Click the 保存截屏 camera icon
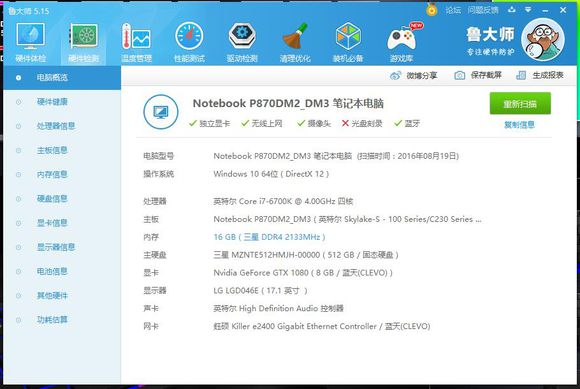 click(459, 75)
